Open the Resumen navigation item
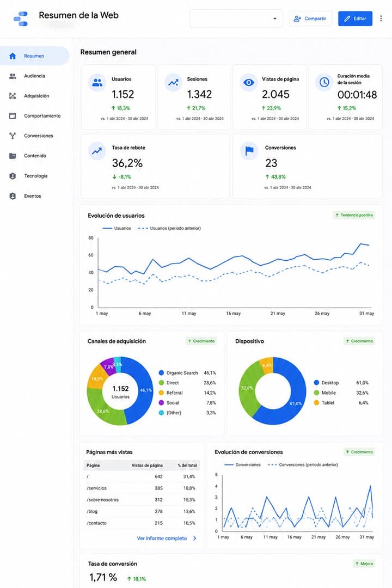This screenshot has height=588, width=392. tap(34, 56)
